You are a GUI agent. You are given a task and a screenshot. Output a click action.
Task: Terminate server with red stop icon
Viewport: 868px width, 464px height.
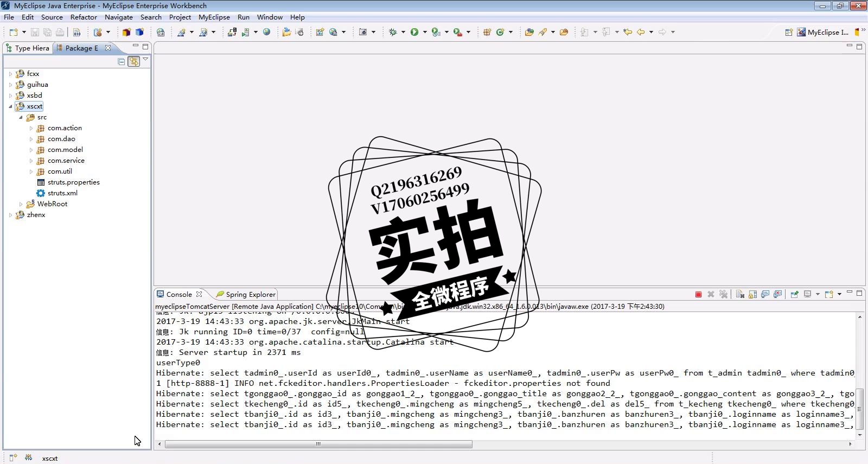point(698,294)
